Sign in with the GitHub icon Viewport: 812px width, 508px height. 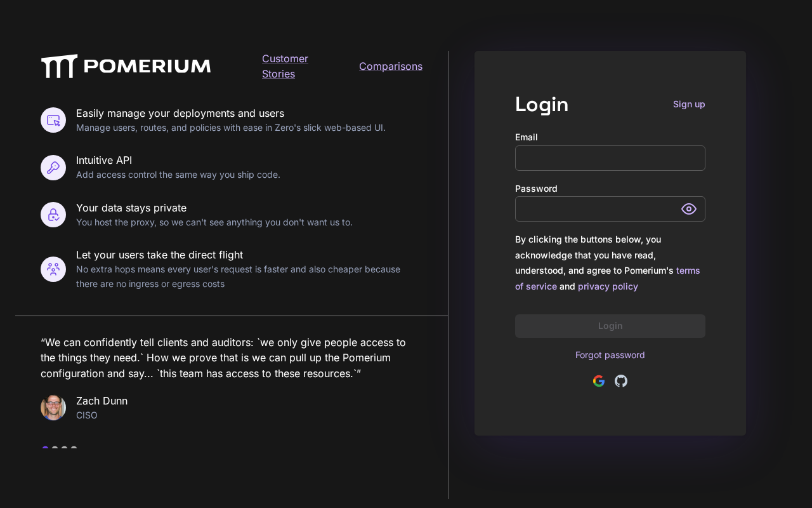(x=621, y=381)
